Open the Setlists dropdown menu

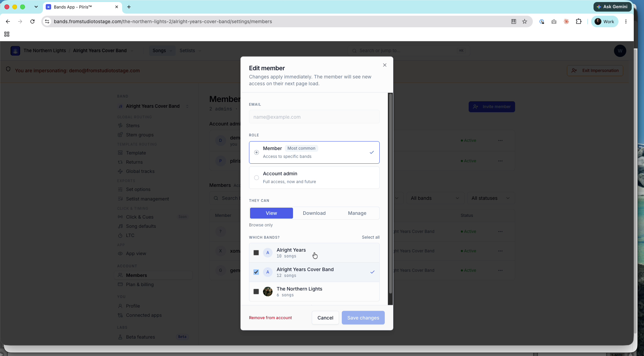[x=190, y=50]
